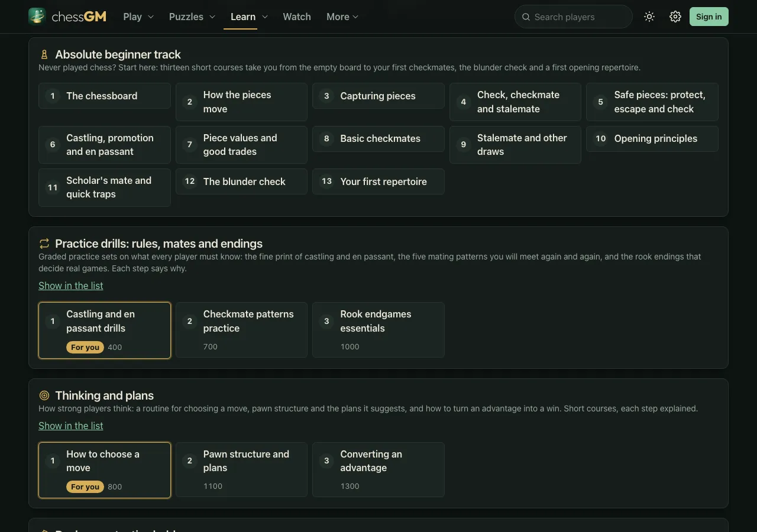Open Scholar's mate and quick traps
757x532 pixels.
tap(105, 187)
